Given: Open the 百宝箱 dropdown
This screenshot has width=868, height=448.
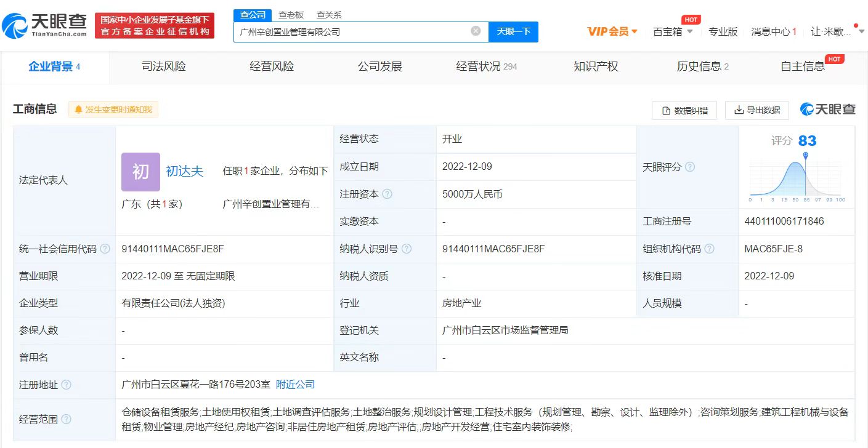Looking at the screenshot, I should tap(673, 31).
